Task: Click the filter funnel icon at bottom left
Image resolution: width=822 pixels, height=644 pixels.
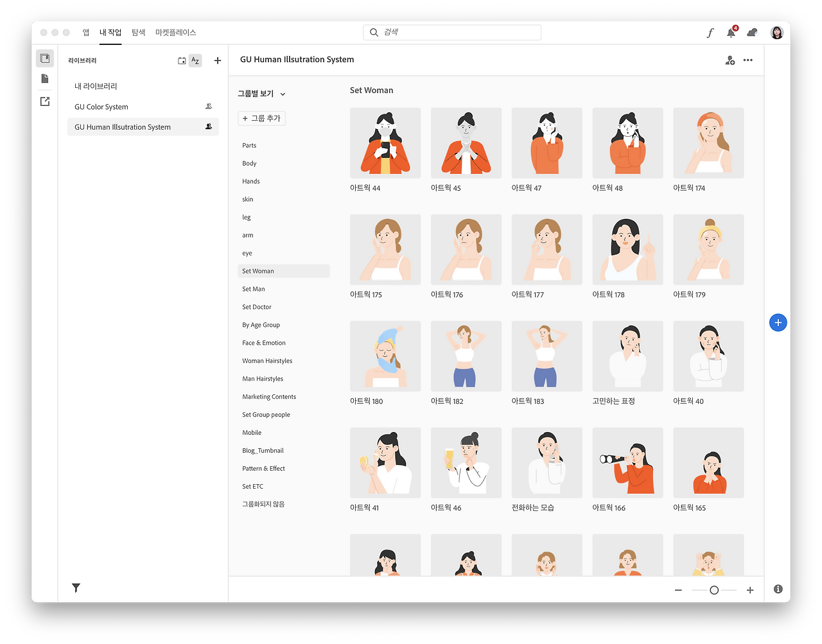Action: [x=76, y=587]
